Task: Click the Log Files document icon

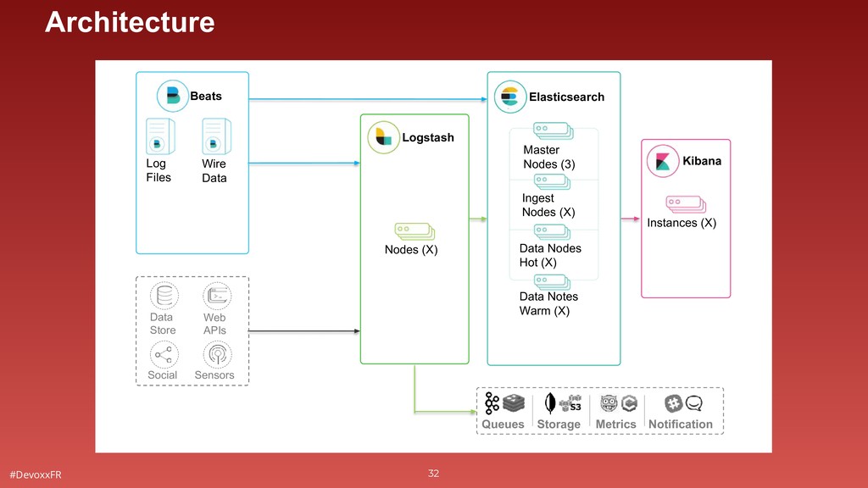Action: [160, 136]
